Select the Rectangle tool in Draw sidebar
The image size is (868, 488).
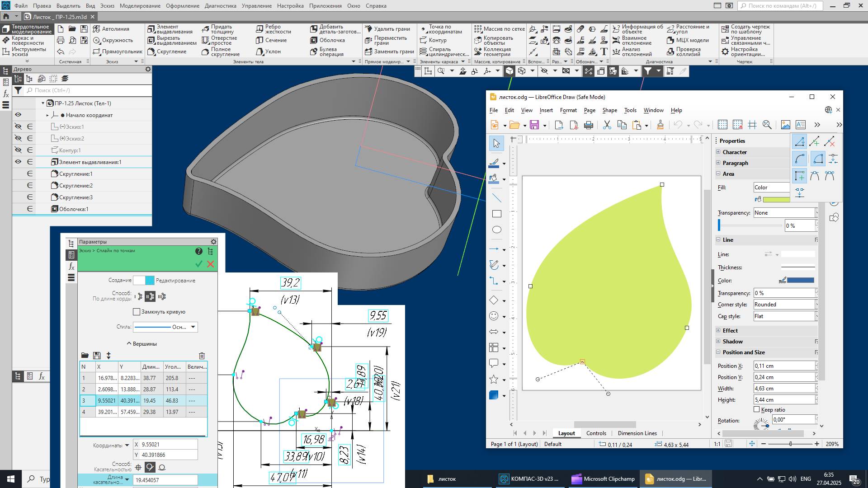(x=496, y=213)
